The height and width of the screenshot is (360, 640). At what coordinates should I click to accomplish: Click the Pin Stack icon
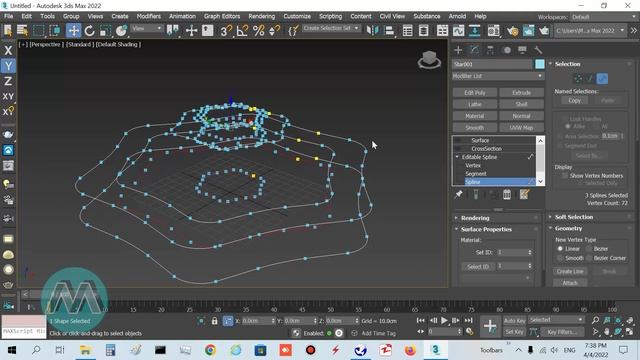tap(458, 195)
